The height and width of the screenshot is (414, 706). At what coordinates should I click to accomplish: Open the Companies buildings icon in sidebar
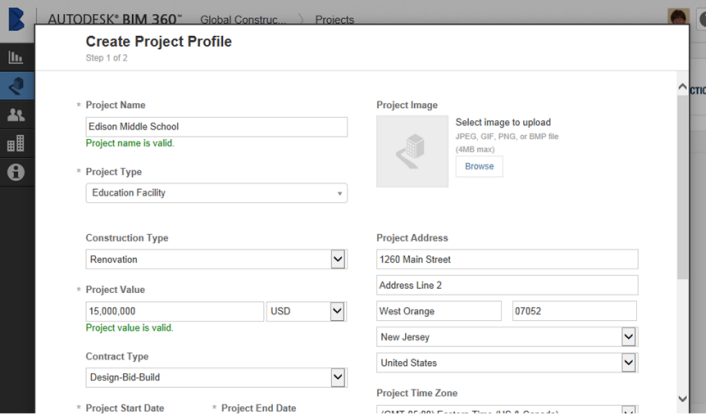(16, 144)
